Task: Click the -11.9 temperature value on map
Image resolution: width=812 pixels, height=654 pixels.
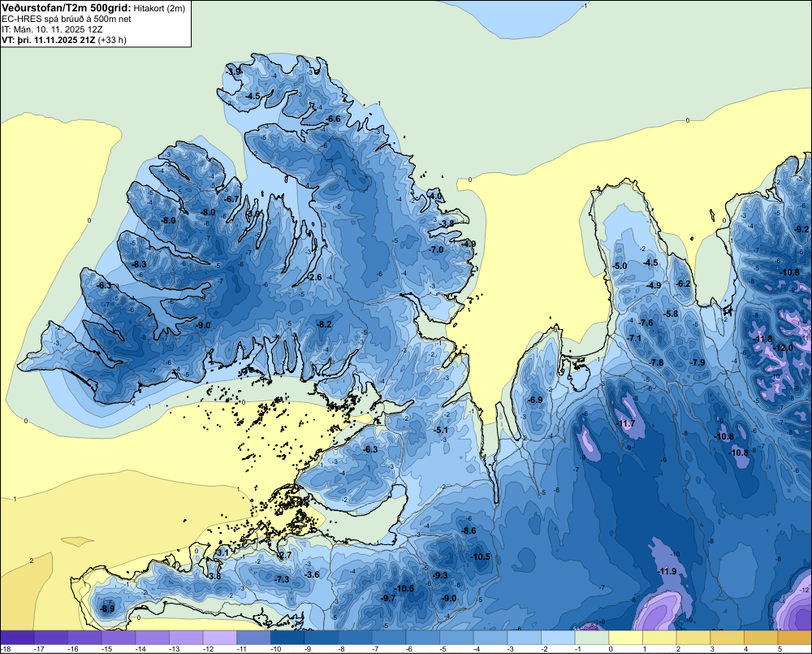Action: click(667, 572)
